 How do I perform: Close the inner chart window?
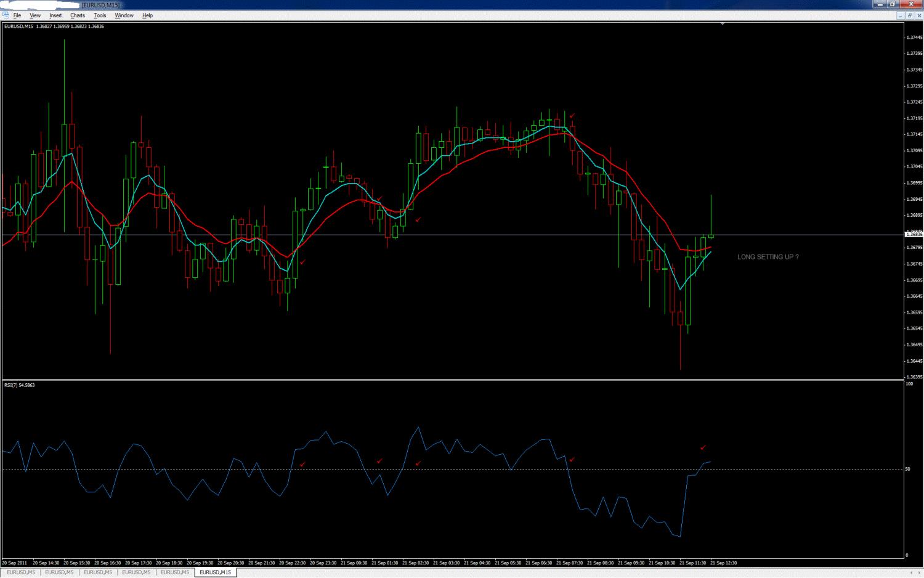tap(918, 15)
